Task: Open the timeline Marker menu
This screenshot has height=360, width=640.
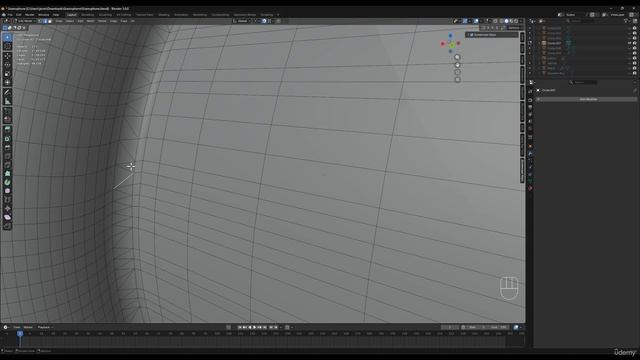Action: (x=28, y=327)
